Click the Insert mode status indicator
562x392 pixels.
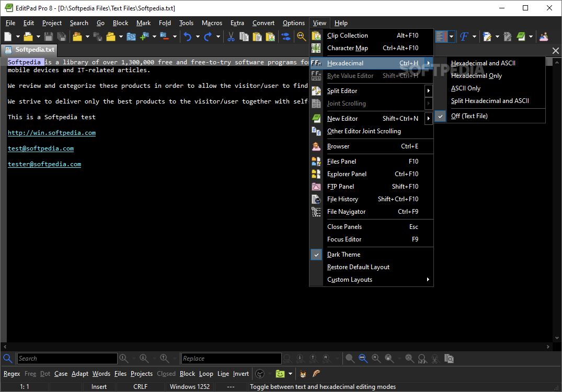pos(99,387)
